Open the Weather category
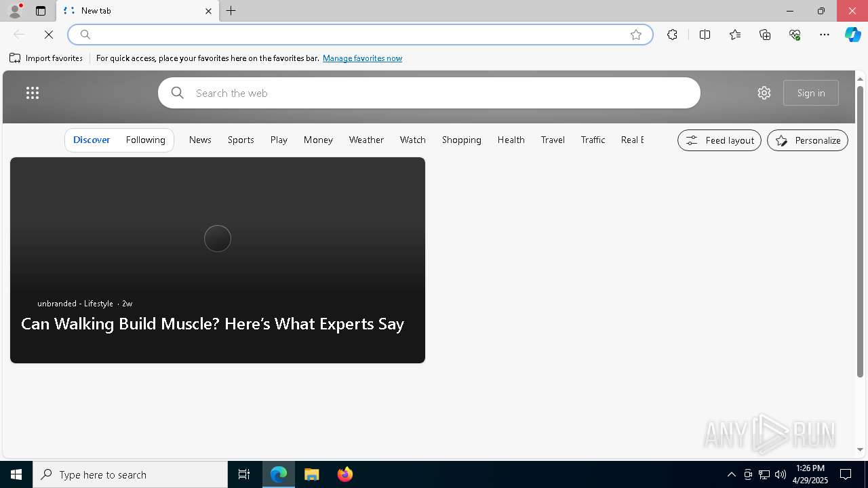This screenshot has height=488, width=868. [366, 140]
